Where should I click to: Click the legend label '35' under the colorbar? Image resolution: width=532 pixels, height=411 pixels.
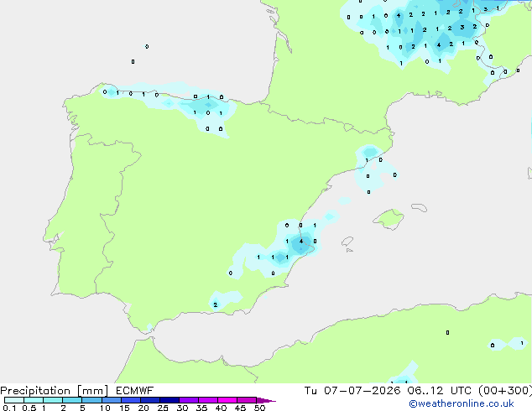pyautogui.click(x=201, y=408)
